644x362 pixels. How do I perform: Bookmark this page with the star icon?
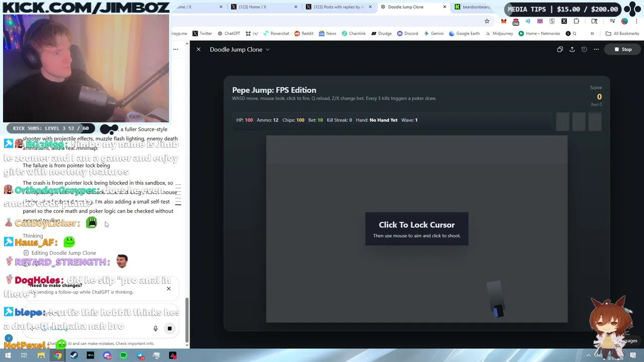[x=487, y=21]
